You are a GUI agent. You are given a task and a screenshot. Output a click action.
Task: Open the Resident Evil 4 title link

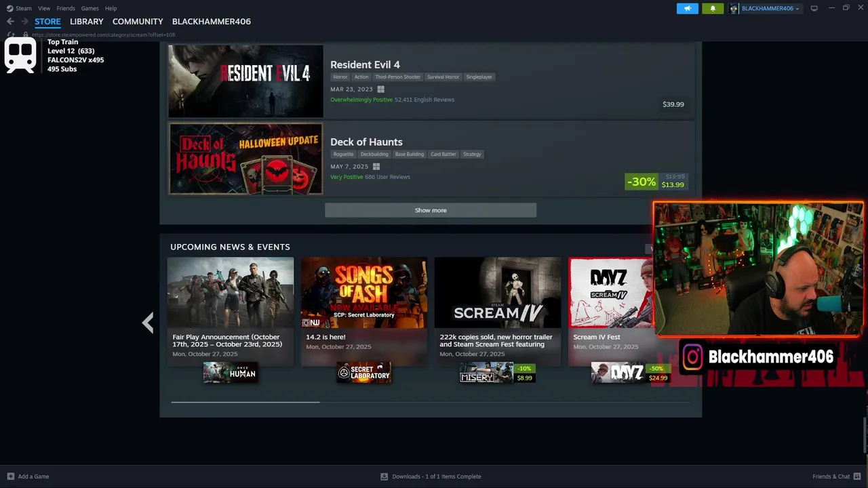pyautogui.click(x=365, y=64)
